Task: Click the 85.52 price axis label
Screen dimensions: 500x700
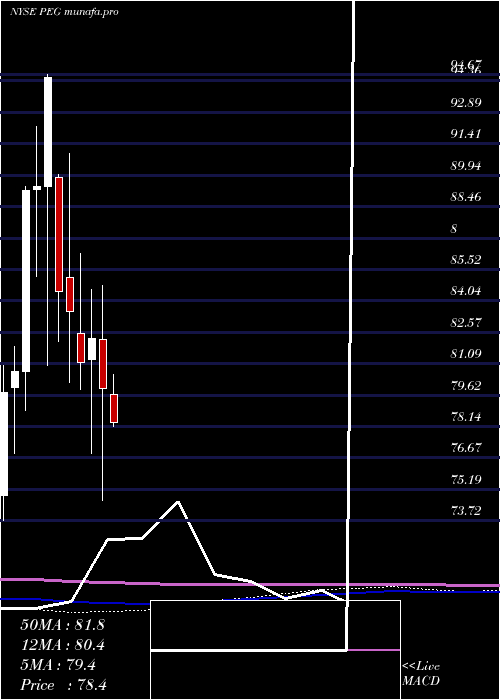Action: point(466,260)
